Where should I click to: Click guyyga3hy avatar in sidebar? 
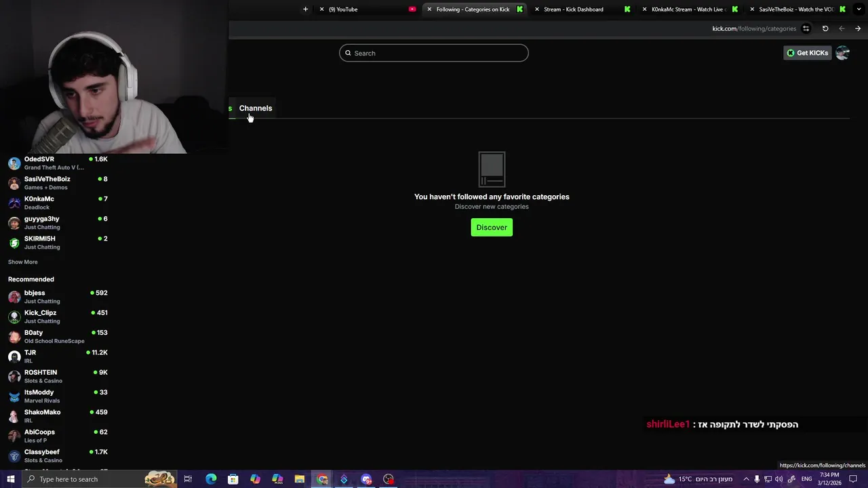pyautogui.click(x=14, y=223)
